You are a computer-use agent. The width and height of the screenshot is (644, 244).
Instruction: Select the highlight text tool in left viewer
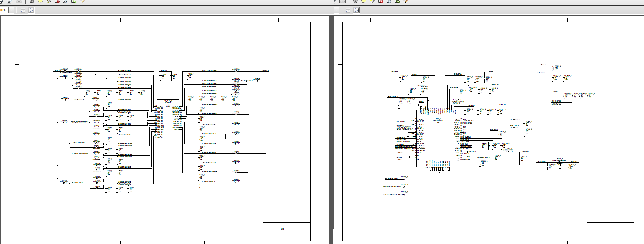(49, 1)
